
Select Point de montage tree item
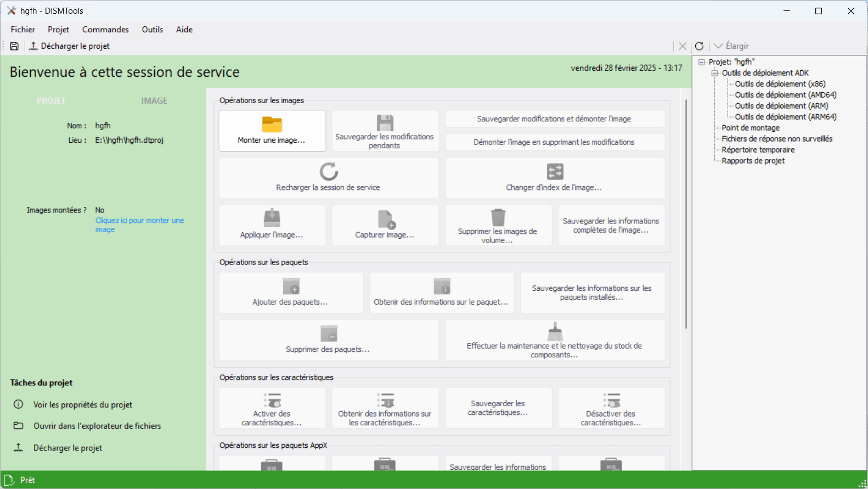pyautogui.click(x=751, y=128)
